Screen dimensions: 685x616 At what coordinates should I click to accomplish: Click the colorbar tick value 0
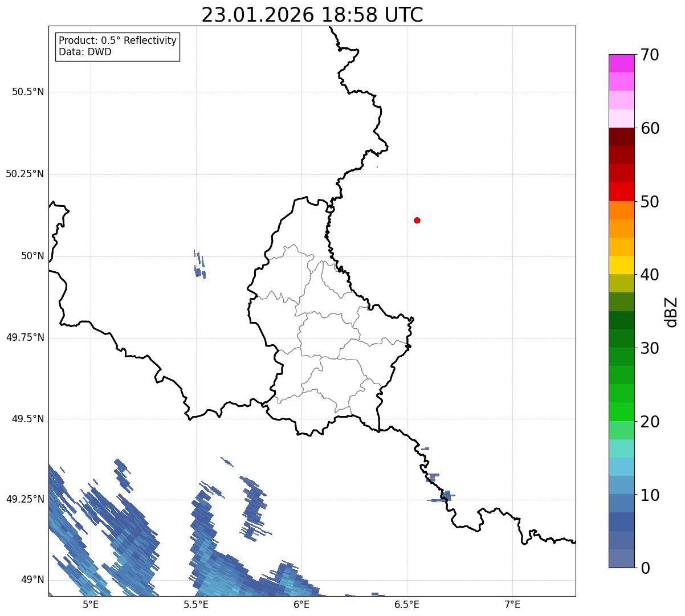point(645,568)
